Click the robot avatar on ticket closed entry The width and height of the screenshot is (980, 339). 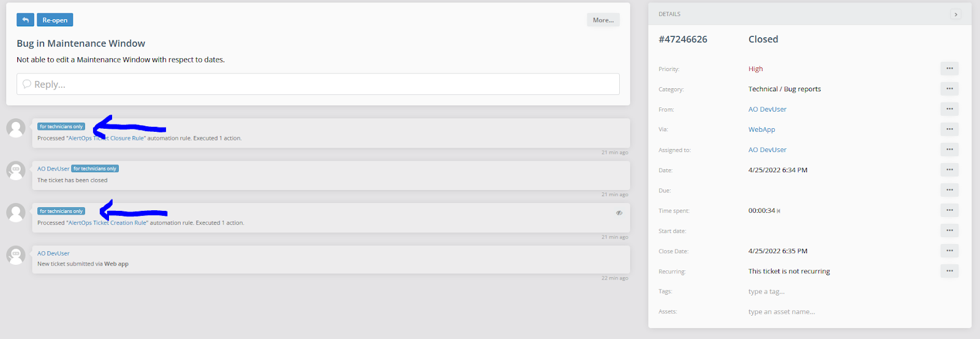coord(16,170)
